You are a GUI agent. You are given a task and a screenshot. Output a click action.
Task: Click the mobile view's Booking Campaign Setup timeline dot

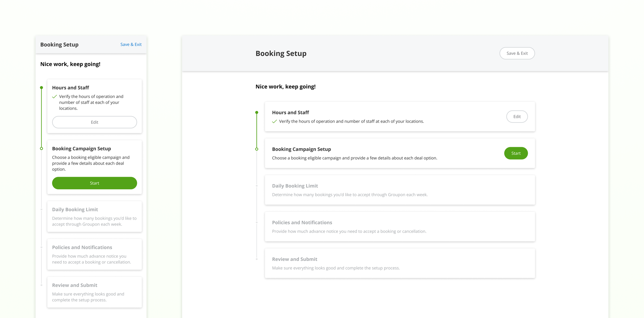pos(42,148)
